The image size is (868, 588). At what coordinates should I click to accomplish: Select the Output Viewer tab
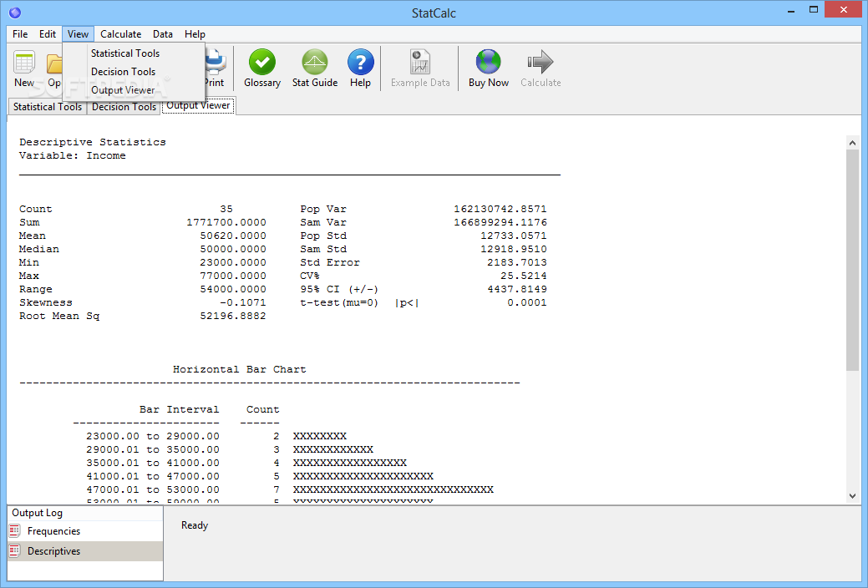pos(198,105)
